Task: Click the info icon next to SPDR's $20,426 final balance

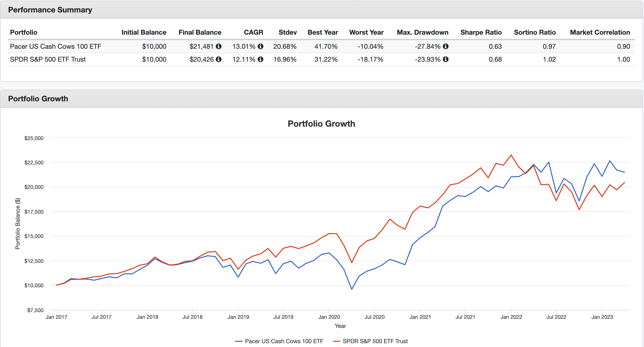Action: pos(219,59)
